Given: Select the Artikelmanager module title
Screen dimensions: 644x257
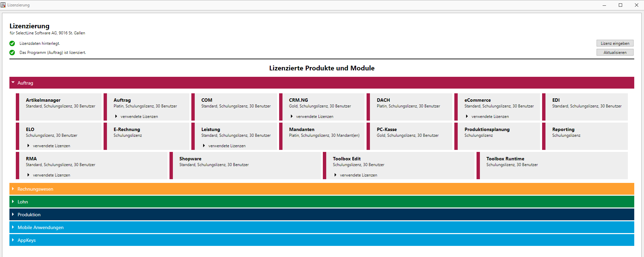Looking at the screenshot, I should [x=43, y=100].
